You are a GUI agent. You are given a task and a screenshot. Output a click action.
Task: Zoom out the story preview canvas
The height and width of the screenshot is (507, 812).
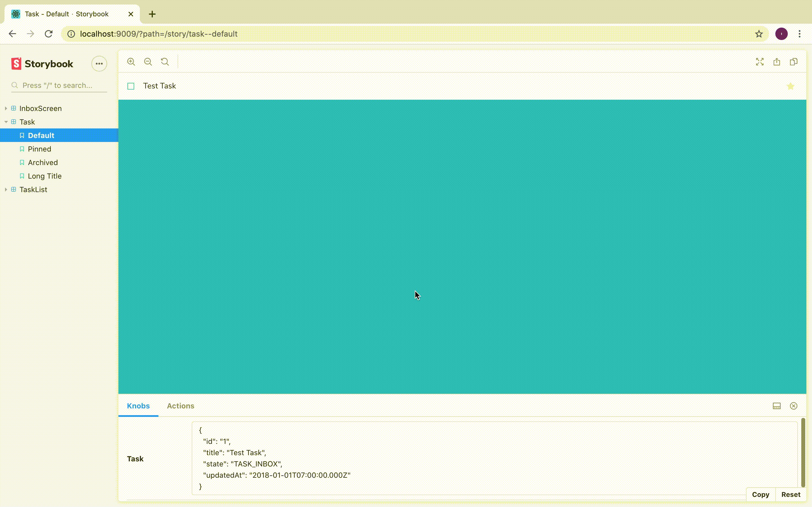pyautogui.click(x=148, y=61)
